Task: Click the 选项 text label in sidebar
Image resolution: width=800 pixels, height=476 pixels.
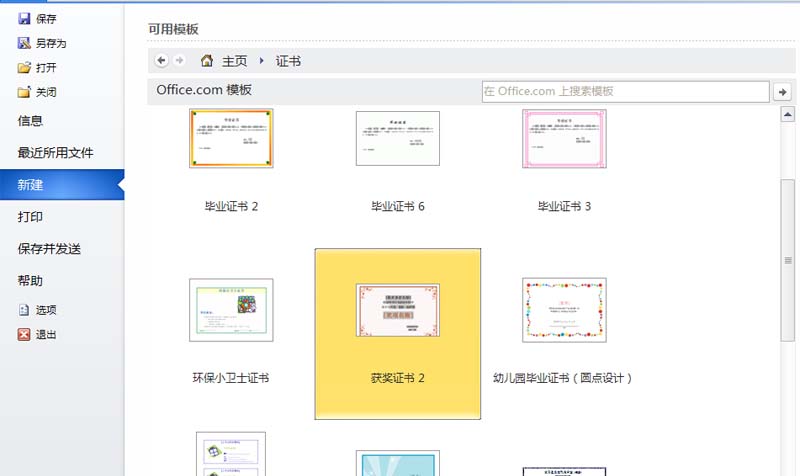Action: click(46, 310)
